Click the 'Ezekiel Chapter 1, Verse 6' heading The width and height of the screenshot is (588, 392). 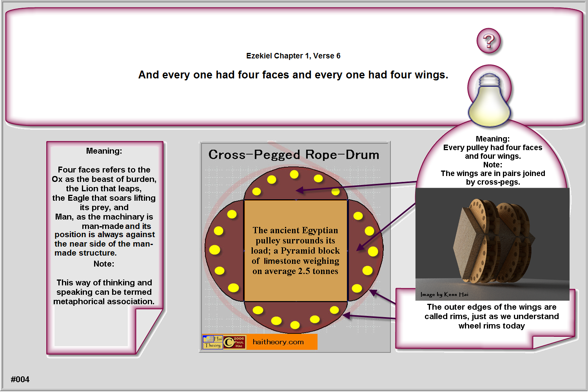click(x=293, y=56)
